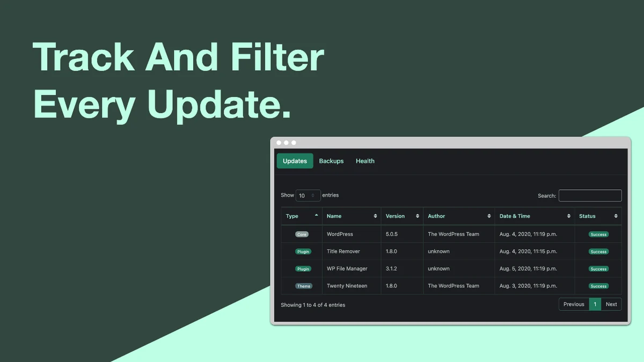Click the Previous pagination button
The width and height of the screenshot is (644, 362).
[x=574, y=304]
